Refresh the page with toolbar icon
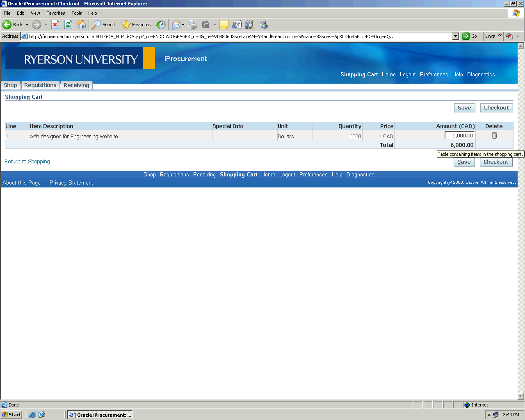Image resolution: width=525 pixels, height=420 pixels. pyautogui.click(x=68, y=25)
